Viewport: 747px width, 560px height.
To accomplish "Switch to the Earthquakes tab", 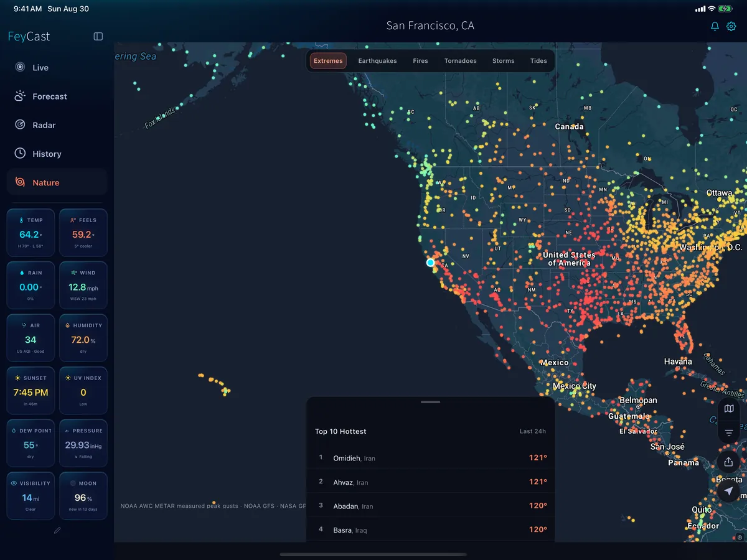I will pyautogui.click(x=377, y=61).
